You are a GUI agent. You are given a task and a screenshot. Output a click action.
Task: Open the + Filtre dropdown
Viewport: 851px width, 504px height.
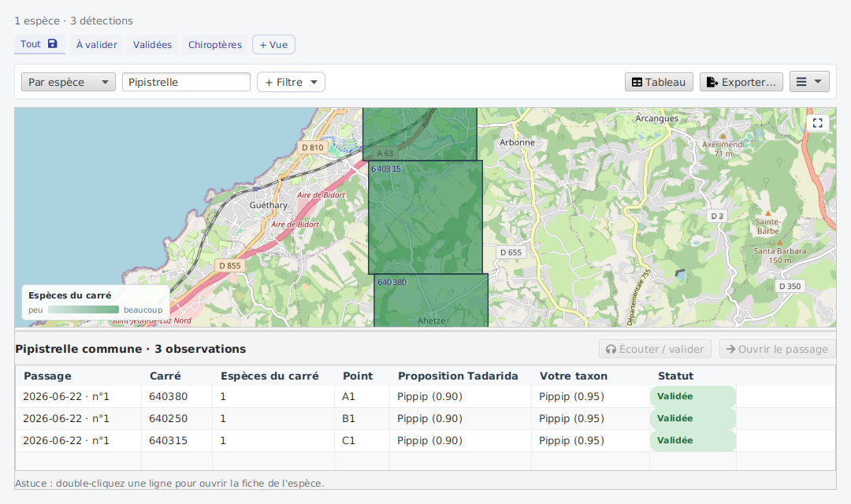coord(291,82)
